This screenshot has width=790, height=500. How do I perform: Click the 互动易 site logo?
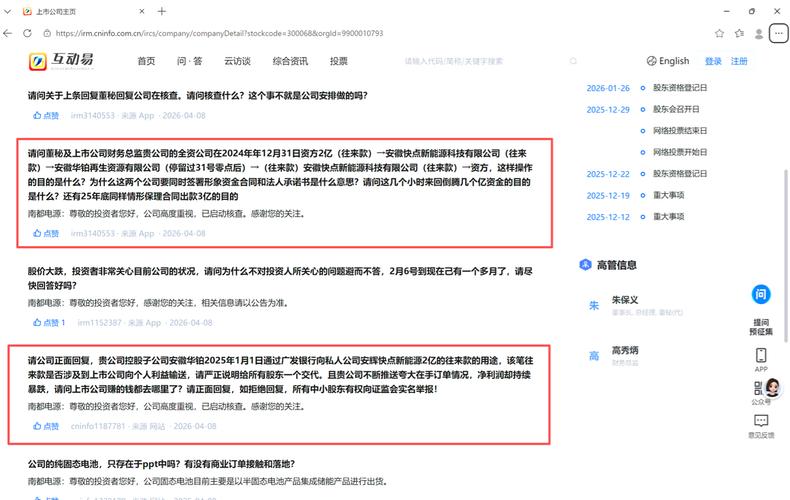[61, 61]
